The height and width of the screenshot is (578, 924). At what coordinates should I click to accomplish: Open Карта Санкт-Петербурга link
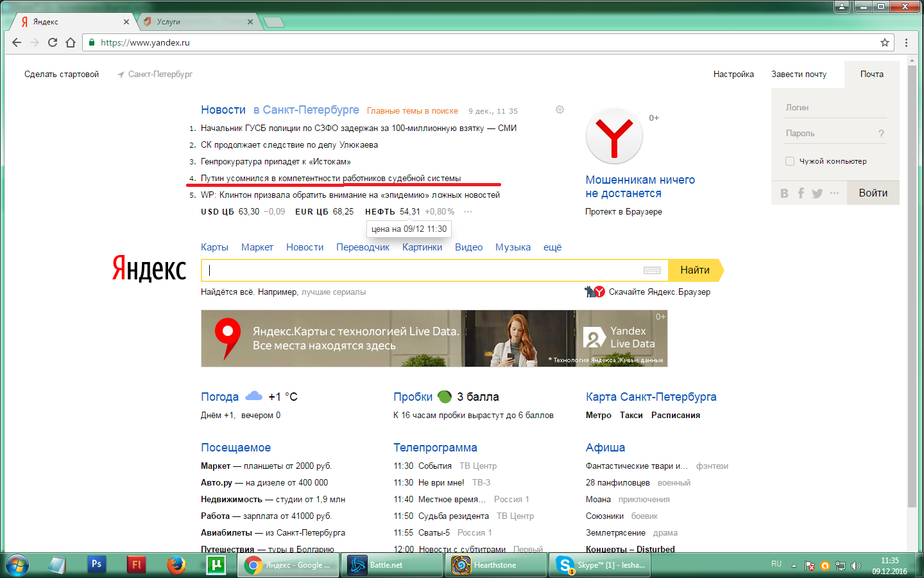click(651, 397)
